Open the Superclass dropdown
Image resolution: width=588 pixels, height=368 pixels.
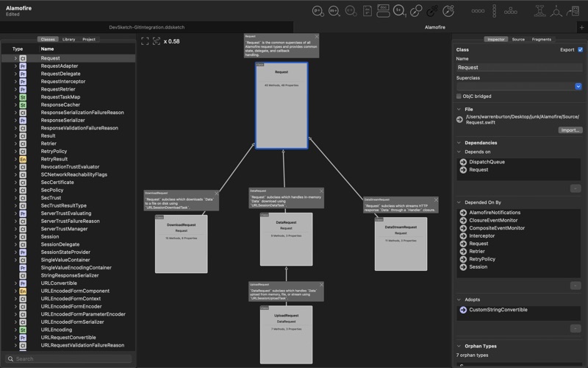click(x=578, y=86)
